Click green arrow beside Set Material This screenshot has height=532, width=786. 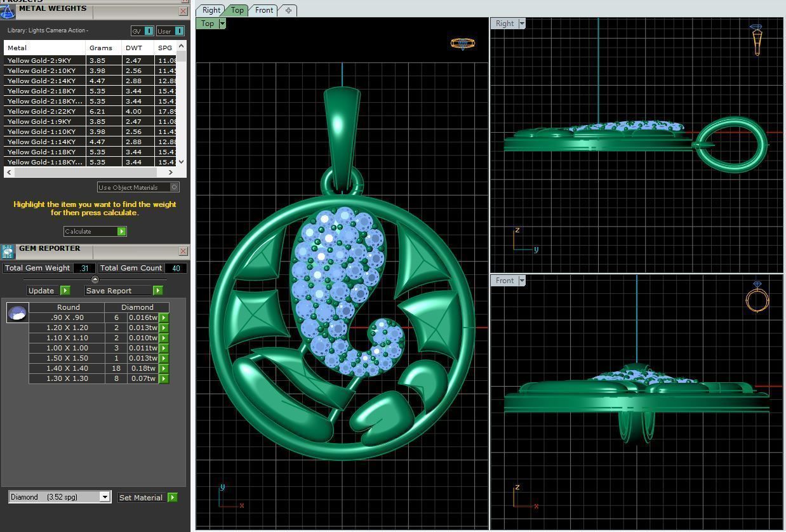172,498
